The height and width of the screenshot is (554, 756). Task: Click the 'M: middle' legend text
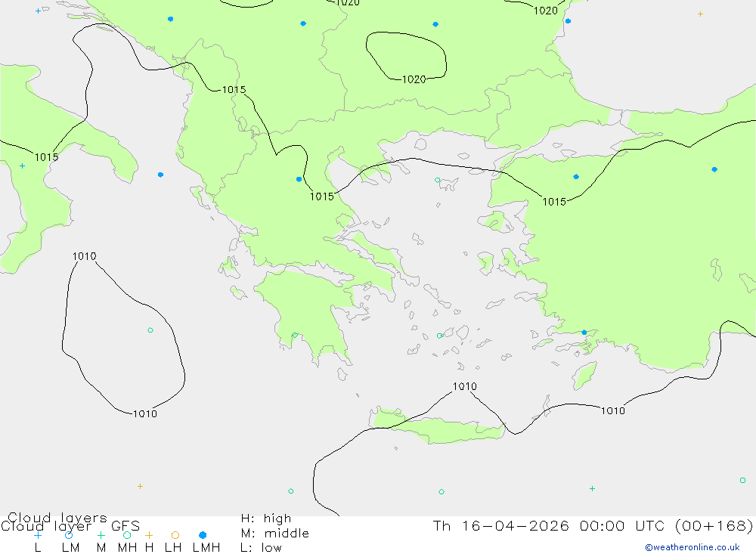click(275, 534)
